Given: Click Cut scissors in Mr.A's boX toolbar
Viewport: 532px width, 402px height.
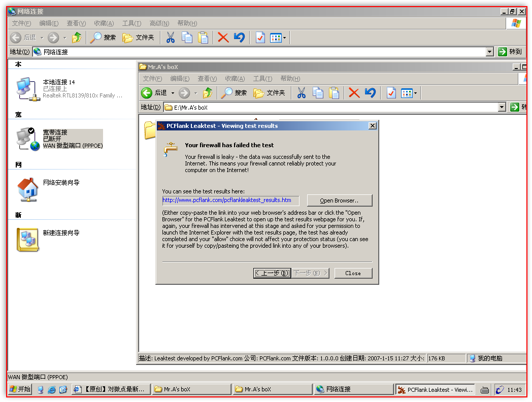Looking at the screenshot, I should coord(302,92).
